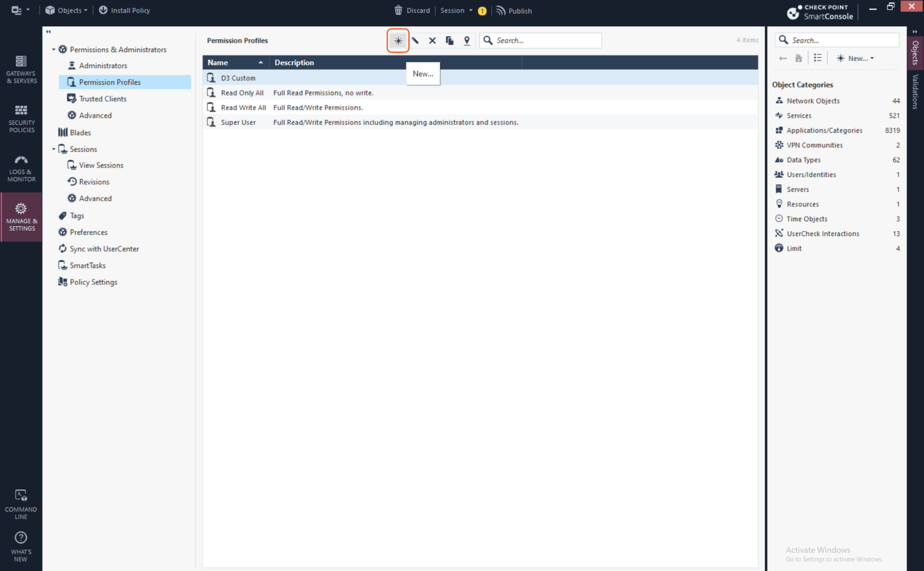This screenshot has width=924, height=571.
Task: Select the new permission profile star icon
Action: (397, 40)
